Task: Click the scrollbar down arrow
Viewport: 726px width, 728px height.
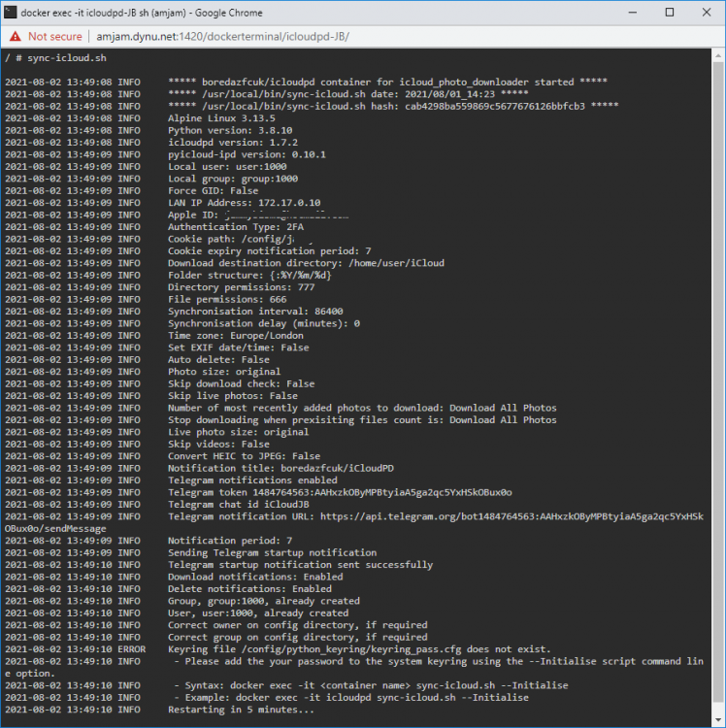Action: pyautogui.click(x=717, y=718)
